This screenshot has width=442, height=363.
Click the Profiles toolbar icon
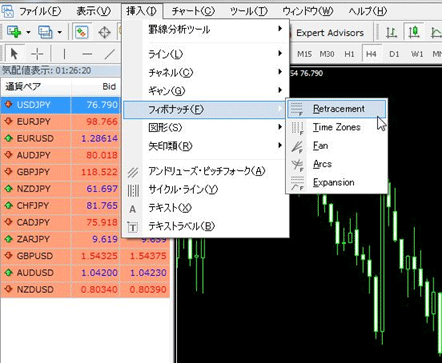point(45,32)
